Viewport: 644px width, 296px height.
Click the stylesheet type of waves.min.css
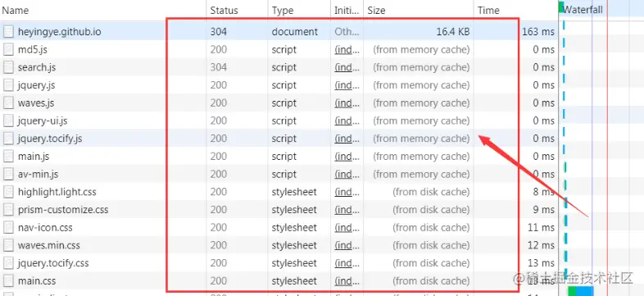294,245
